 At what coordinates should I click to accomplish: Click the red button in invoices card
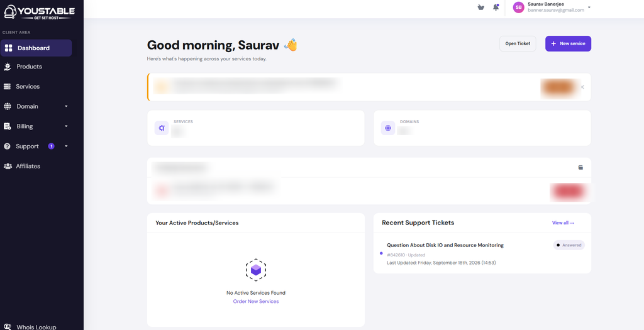click(x=569, y=192)
